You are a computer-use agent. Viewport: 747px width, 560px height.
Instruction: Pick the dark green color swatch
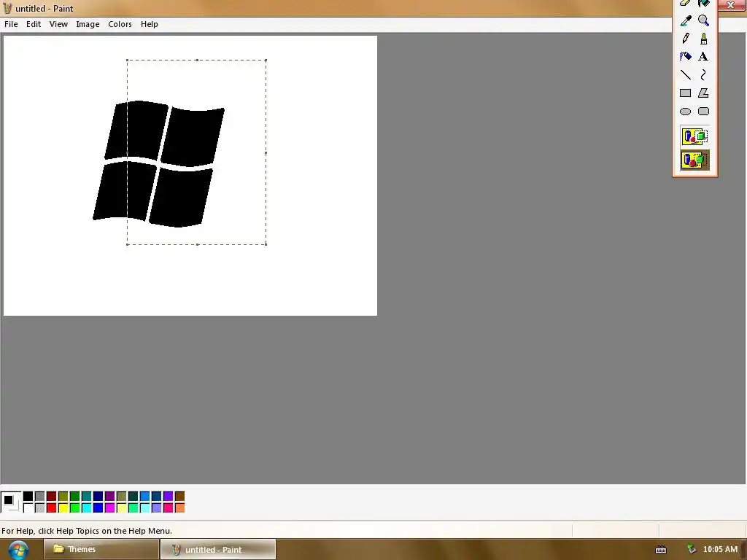tap(75, 496)
